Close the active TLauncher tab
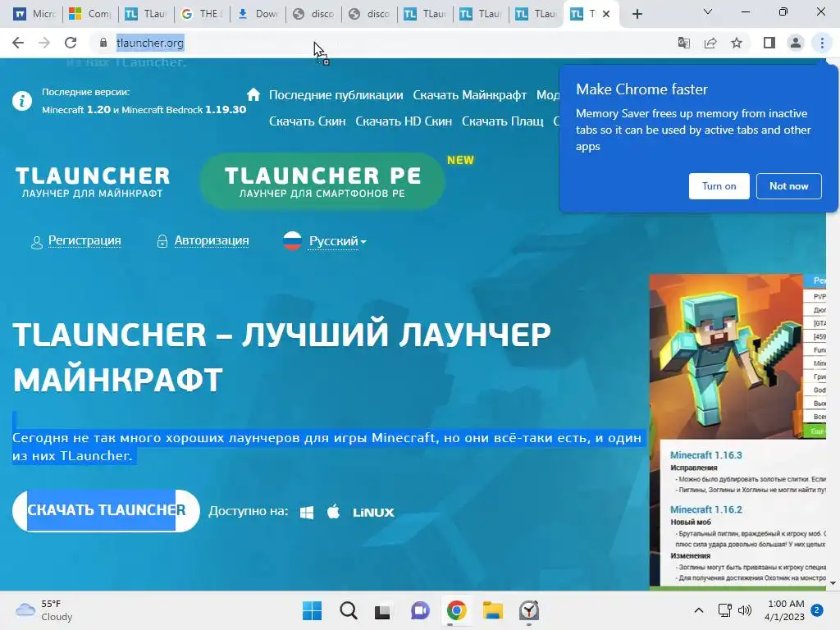This screenshot has height=630, width=840. (606, 14)
